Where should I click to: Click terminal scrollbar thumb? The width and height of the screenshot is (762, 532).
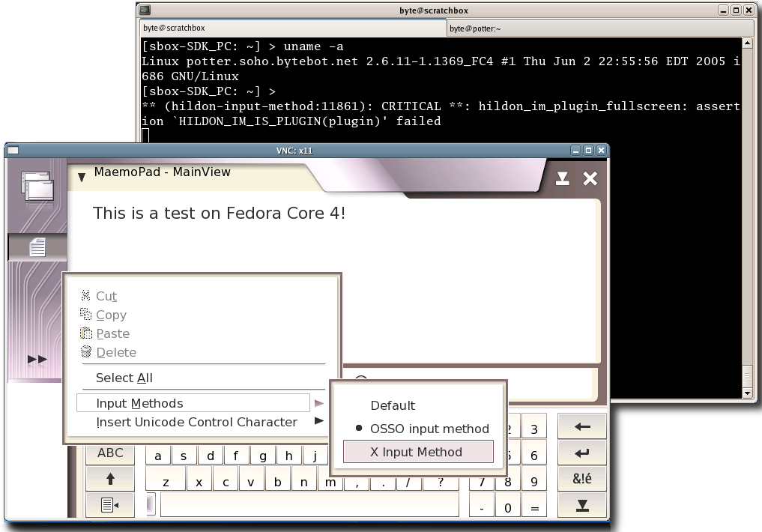coord(748,375)
